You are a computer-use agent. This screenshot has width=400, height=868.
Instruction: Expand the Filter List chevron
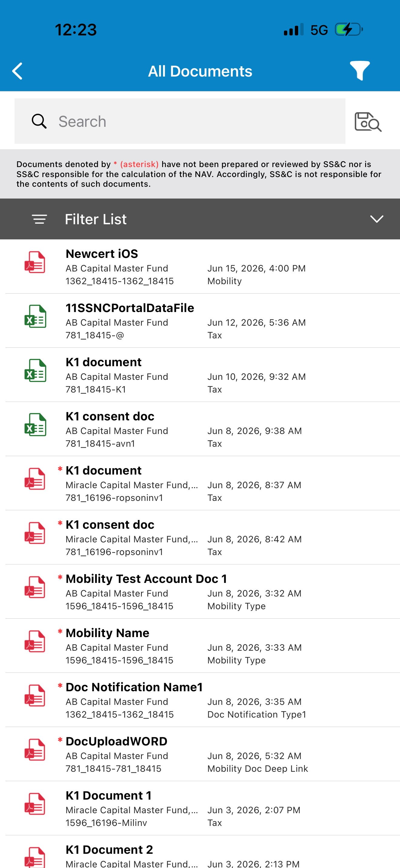(376, 219)
